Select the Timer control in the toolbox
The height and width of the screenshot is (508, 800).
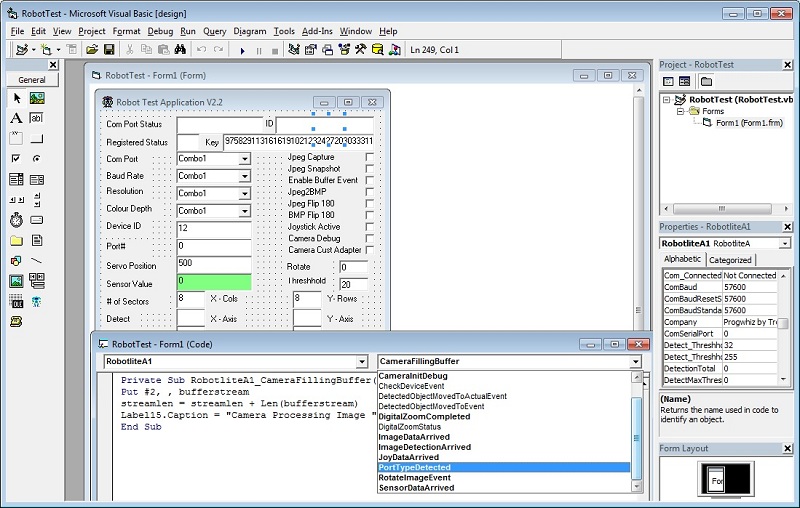(16, 220)
